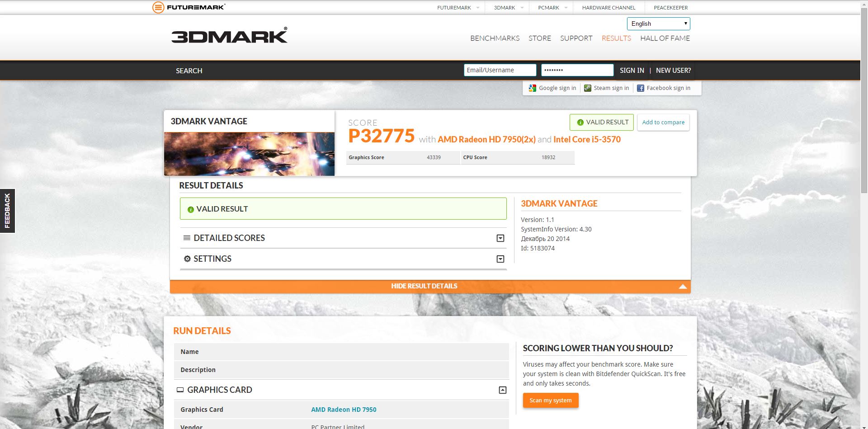The width and height of the screenshot is (868, 429).
Task: Click the AMD Radeon HD 7950(2x) score link
Action: pyautogui.click(x=486, y=140)
